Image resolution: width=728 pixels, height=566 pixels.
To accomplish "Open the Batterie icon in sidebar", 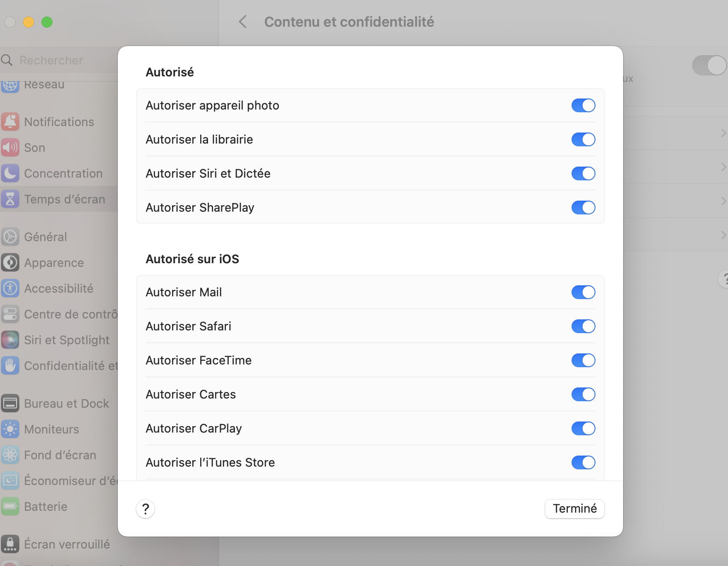I will pos(10,506).
